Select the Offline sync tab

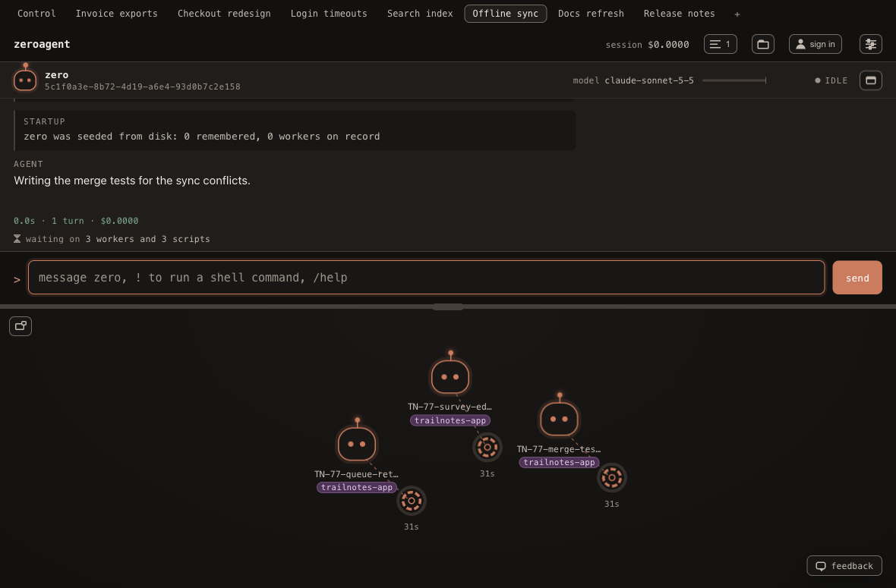tap(505, 13)
